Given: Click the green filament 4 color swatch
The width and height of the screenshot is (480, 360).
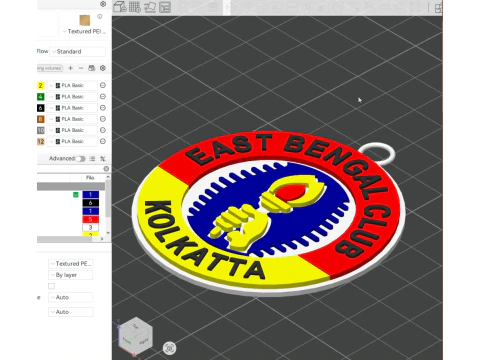Looking at the screenshot, I should 40,97.
